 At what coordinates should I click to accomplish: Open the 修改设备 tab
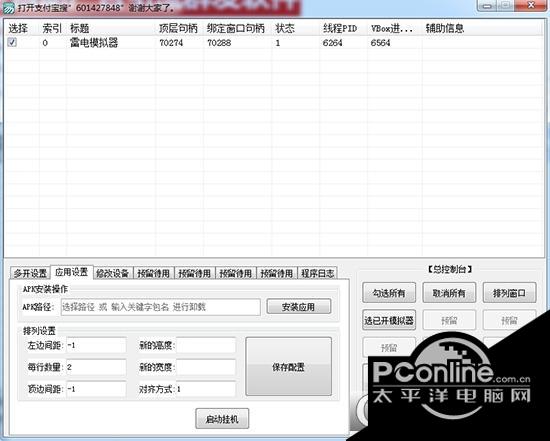pyautogui.click(x=113, y=273)
